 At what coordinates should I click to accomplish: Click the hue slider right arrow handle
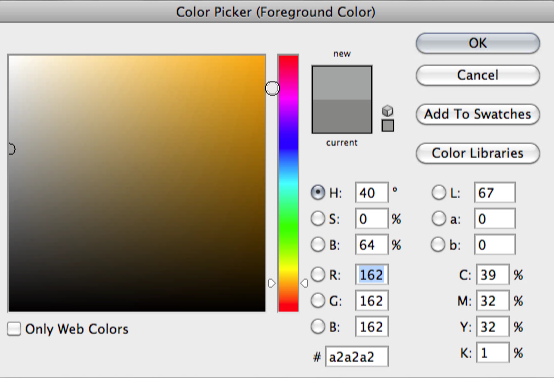tap(304, 283)
